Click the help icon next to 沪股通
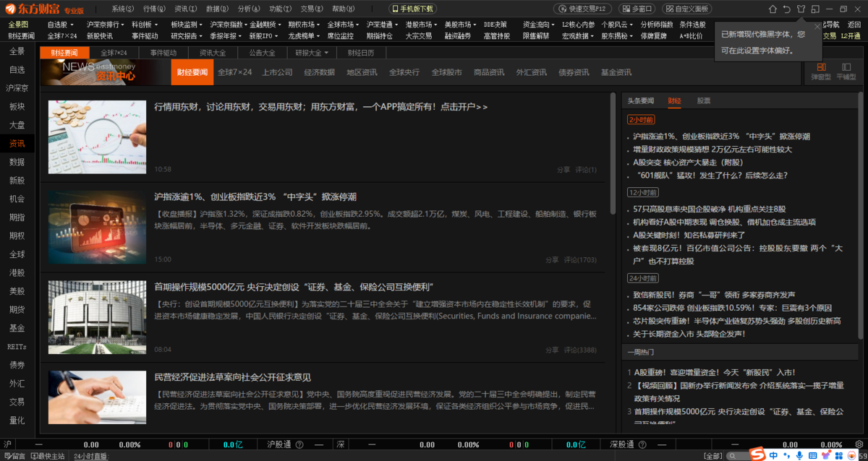 (301, 444)
